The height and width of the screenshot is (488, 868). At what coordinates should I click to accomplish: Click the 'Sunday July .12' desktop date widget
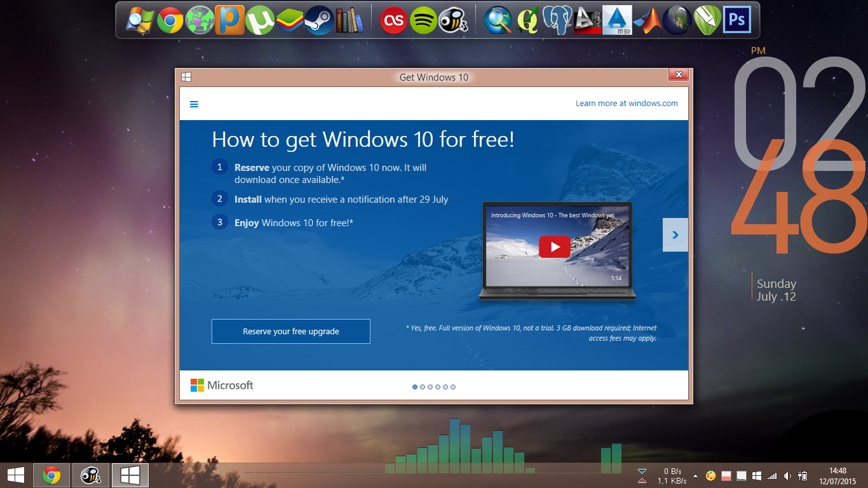click(776, 290)
